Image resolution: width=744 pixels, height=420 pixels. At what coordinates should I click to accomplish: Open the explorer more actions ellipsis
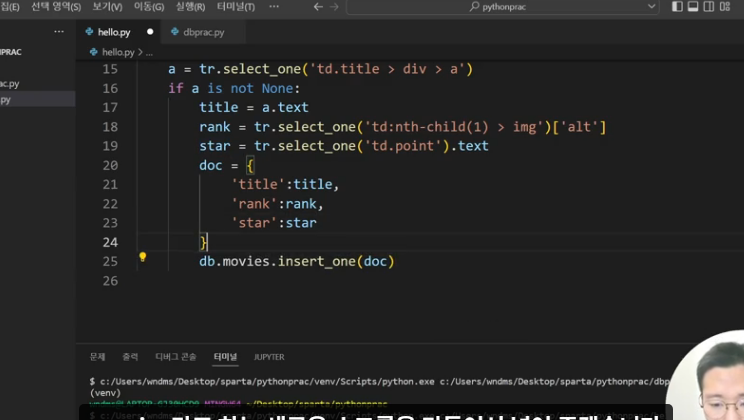(x=59, y=31)
